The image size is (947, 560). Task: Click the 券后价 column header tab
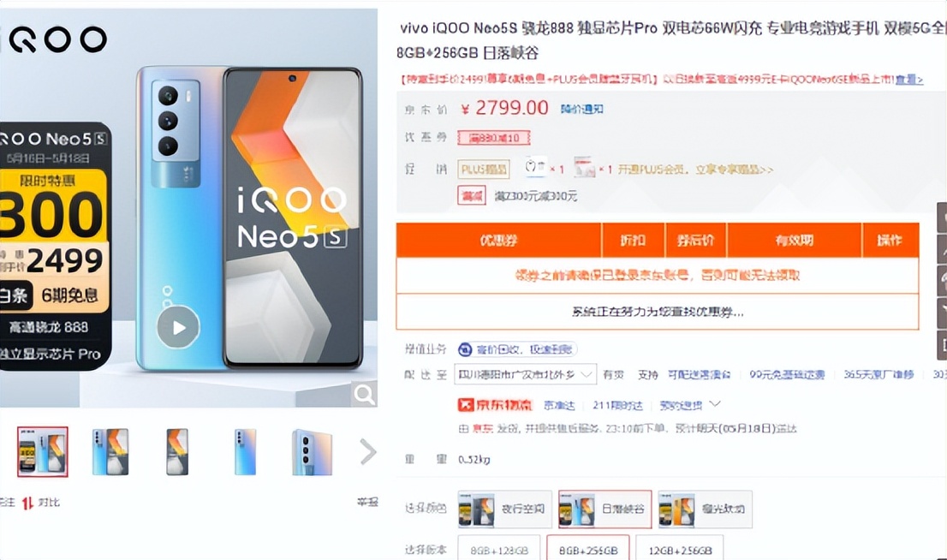point(696,240)
